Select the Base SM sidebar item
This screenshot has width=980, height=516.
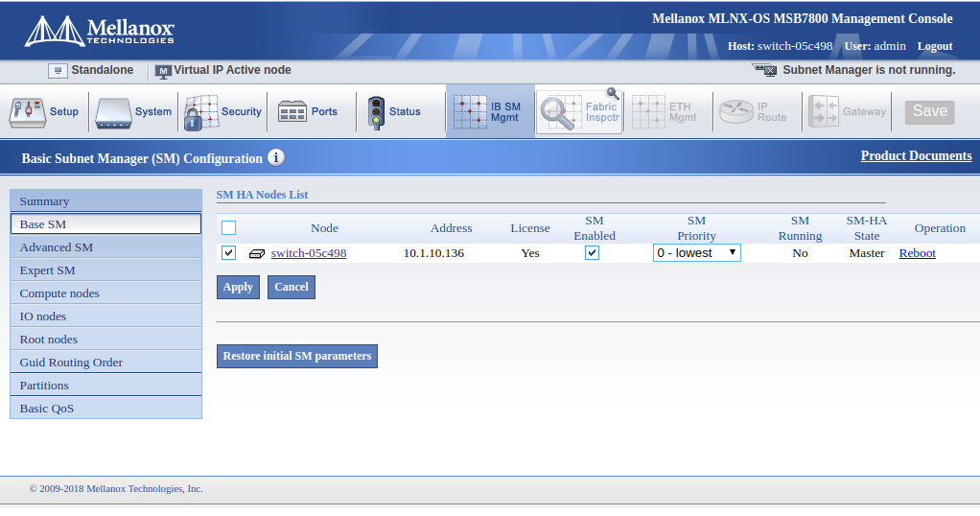(106, 223)
